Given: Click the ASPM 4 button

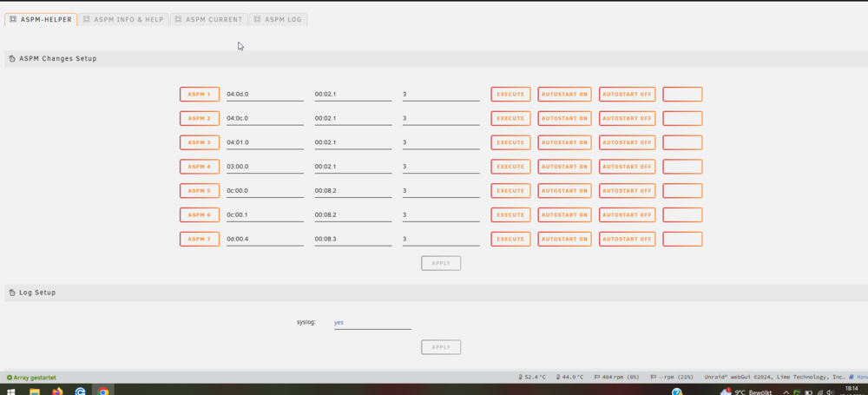Looking at the screenshot, I should (x=200, y=167).
